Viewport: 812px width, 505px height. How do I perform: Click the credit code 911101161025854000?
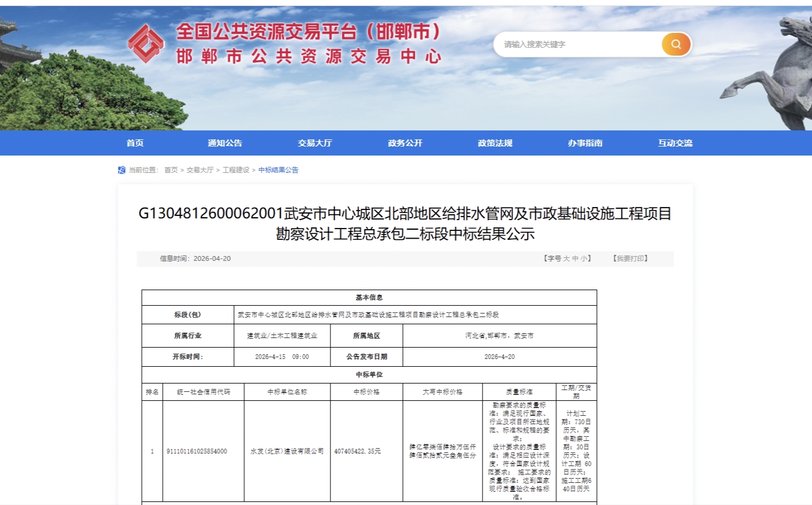[197, 451]
